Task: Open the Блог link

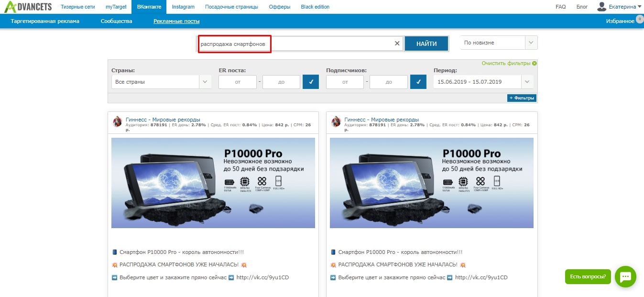Action: coord(582,7)
